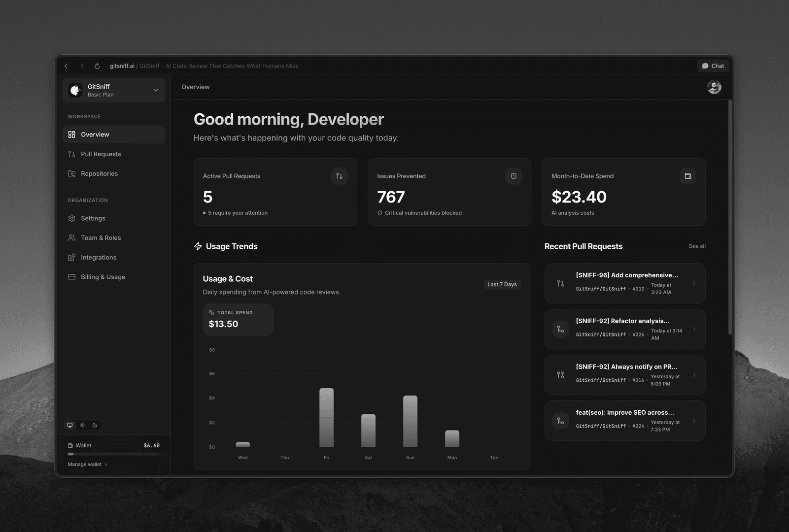Select the Team & Roles people icon
This screenshot has height=532, width=789.
[x=71, y=237]
